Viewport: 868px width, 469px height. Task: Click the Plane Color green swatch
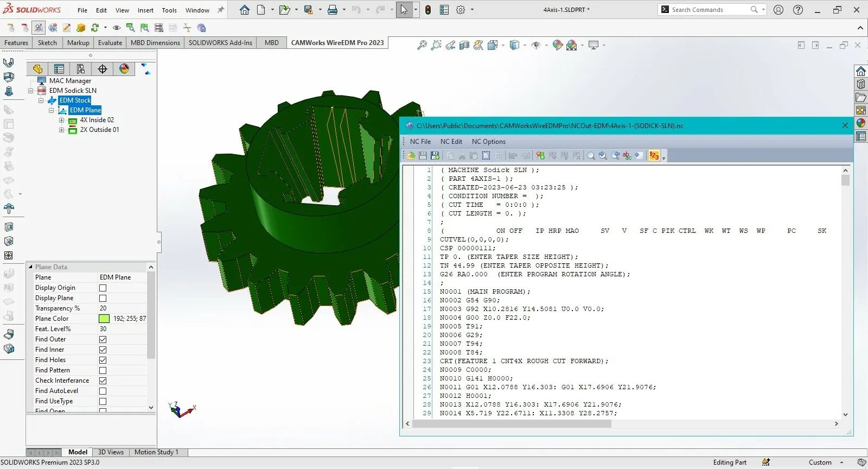[x=104, y=319]
